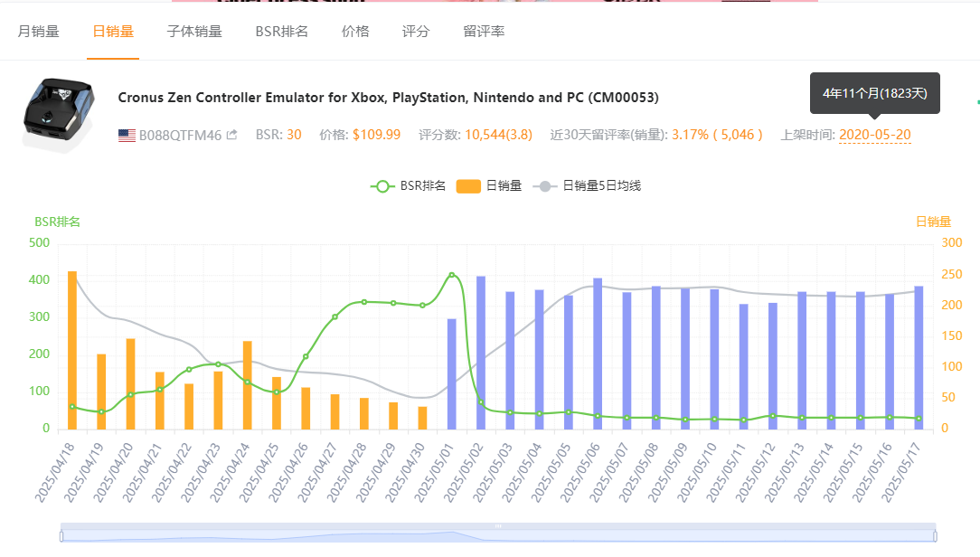Screen dimensions: 980x557
Task: Toggle the BSR排名 legend series
Action: (x=408, y=185)
